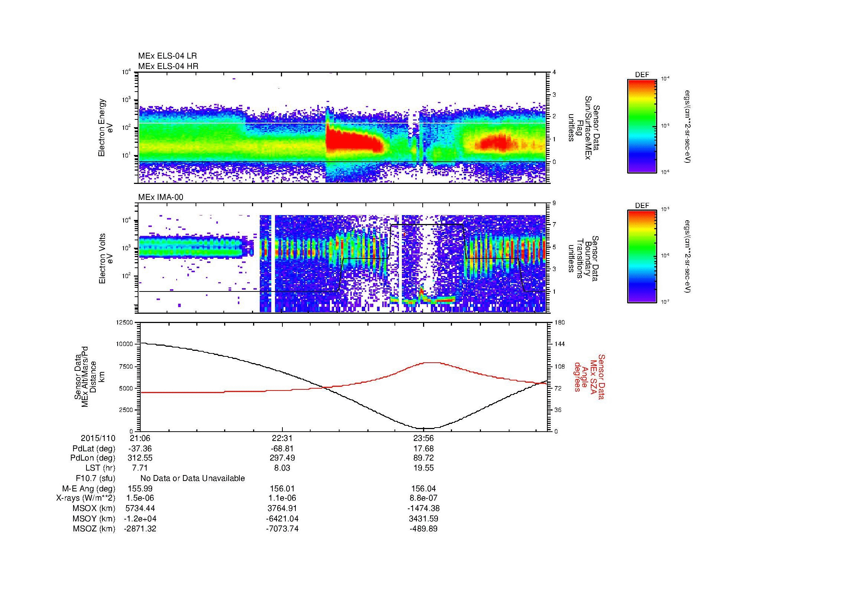The width and height of the screenshot is (868, 613).
Task: Click the 'Boundary Transitions unitless' axis label
Action: 584,259
